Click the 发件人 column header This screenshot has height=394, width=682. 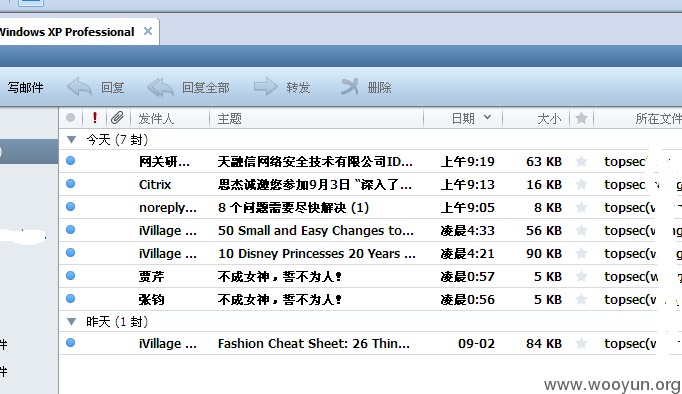pos(156,118)
